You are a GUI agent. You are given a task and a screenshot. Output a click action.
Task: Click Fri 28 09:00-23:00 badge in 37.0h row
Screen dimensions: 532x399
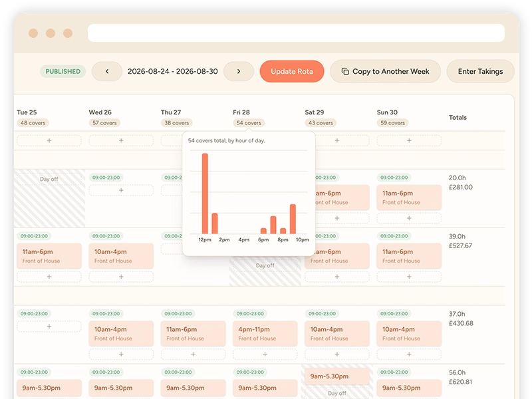point(250,314)
